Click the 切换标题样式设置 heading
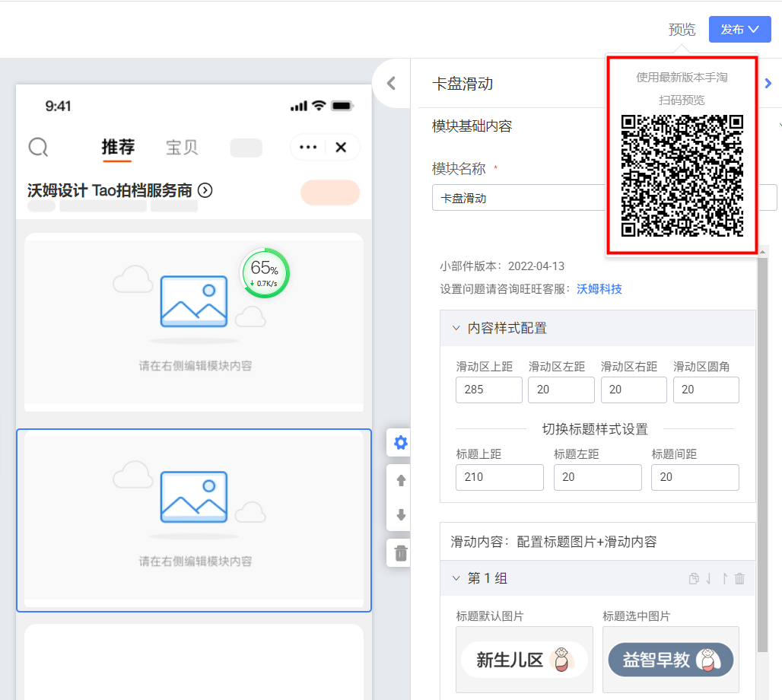 coord(595,429)
